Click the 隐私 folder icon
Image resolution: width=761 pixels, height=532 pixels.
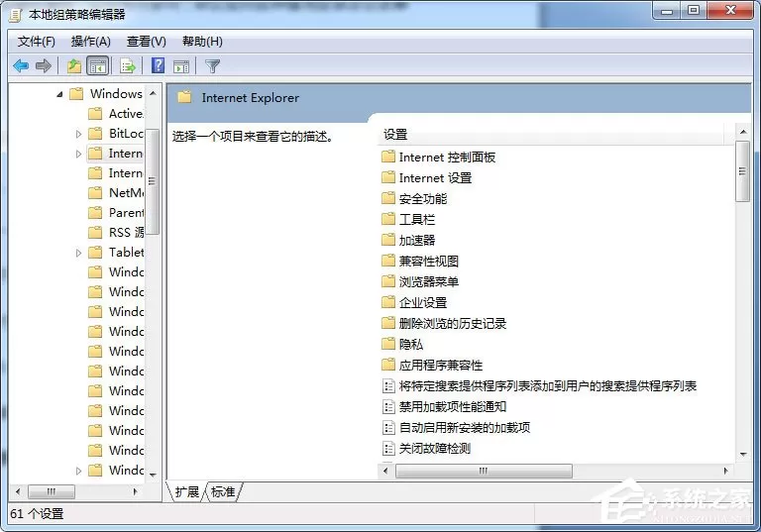tap(388, 345)
